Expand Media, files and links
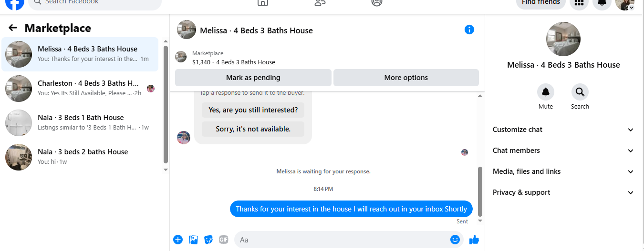The image size is (644, 251). [563, 171]
